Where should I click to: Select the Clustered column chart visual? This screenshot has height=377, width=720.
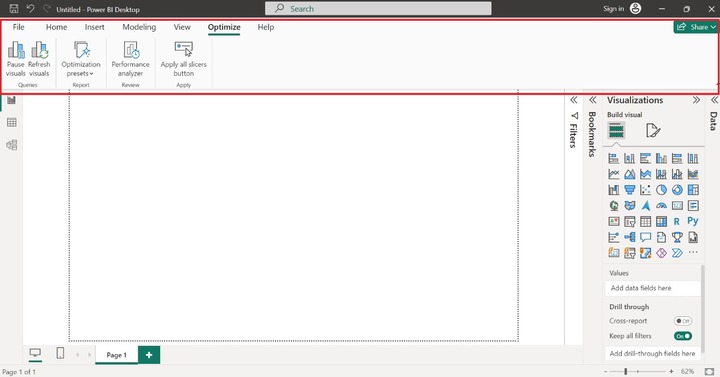pyautogui.click(x=661, y=158)
